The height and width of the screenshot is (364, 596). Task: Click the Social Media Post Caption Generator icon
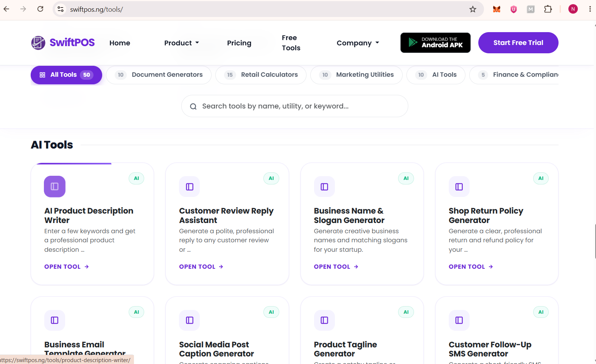190,320
